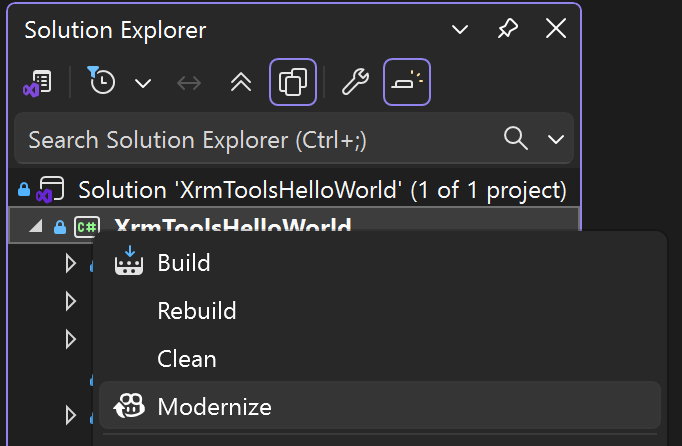The height and width of the screenshot is (446, 682).
Task: Open the Window Position dropdown arrow
Action: [460, 29]
